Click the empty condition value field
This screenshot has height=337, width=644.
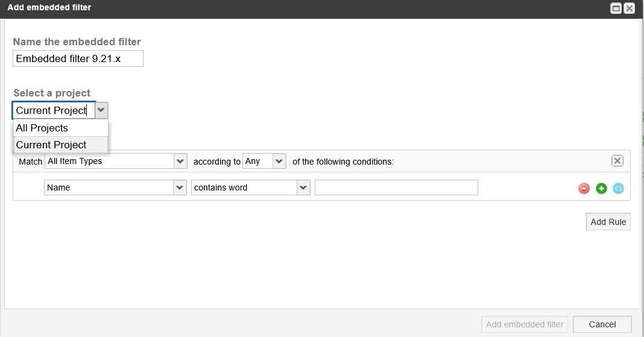tap(396, 187)
